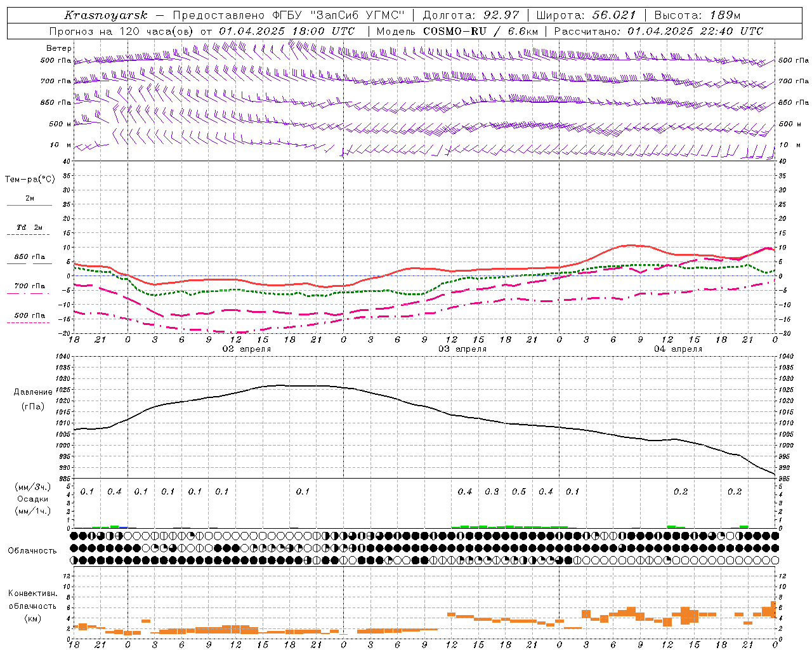The image size is (812, 650).
Task: Click the 985 value on right pressure axis
Action: tap(785, 479)
